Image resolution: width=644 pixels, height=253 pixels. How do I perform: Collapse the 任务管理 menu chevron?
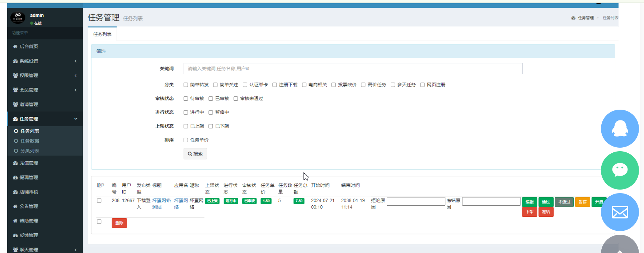(76, 119)
